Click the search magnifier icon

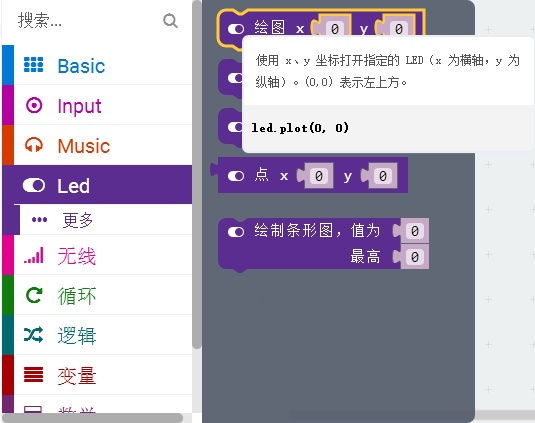click(x=170, y=21)
